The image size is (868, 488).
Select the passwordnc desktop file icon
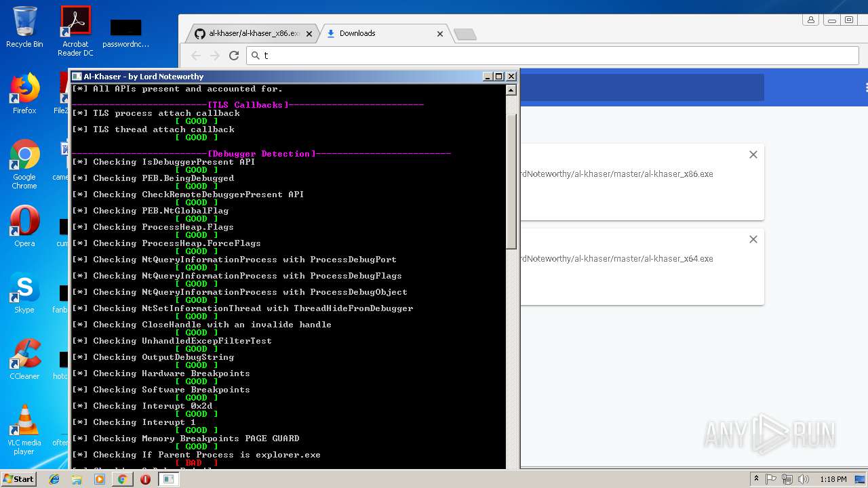pyautogui.click(x=126, y=33)
